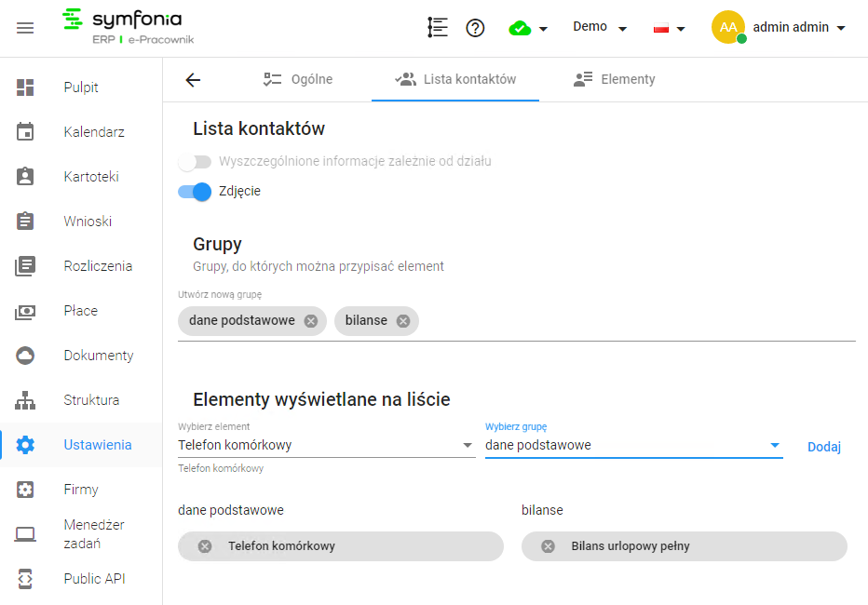Open Płace sidebar label
The height and width of the screenshot is (605, 868).
pyautogui.click(x=81, y=311)
